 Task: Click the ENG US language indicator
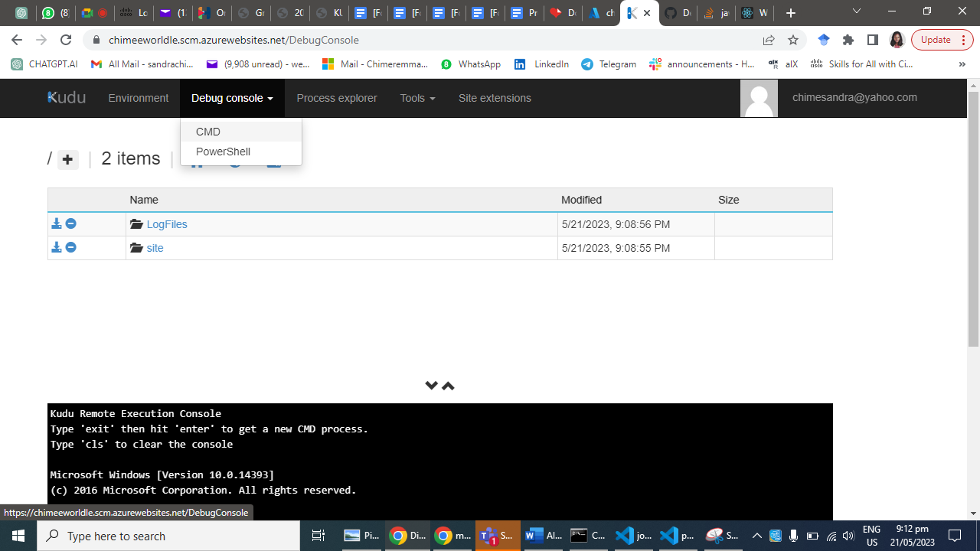click(x=871, y=536)
